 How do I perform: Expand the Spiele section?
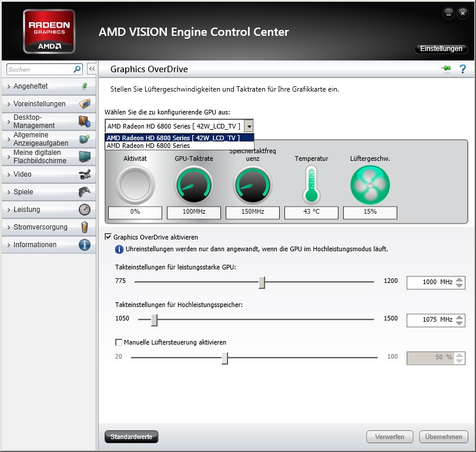[x=9, y=192]
